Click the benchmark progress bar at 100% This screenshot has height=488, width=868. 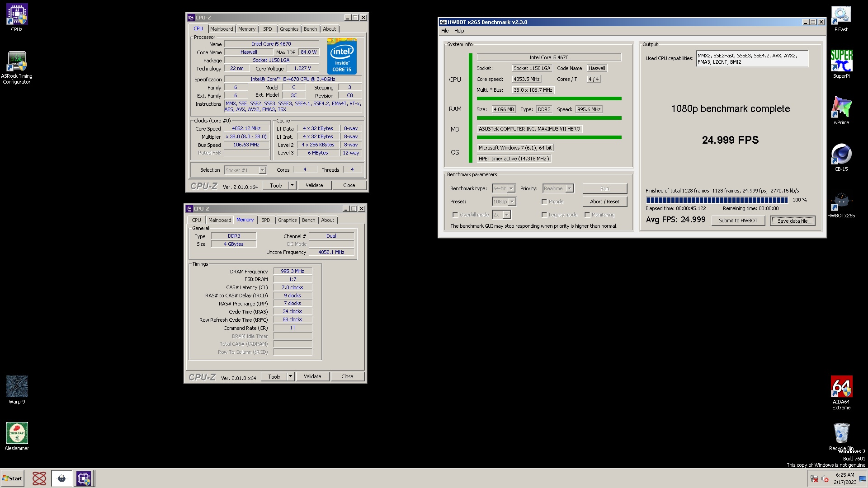717,200
